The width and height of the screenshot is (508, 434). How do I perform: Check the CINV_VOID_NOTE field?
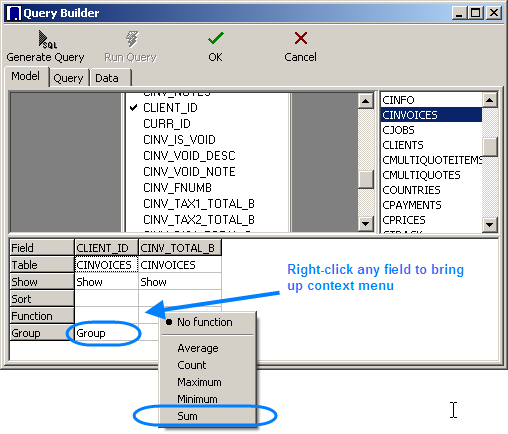click(189, 172)
